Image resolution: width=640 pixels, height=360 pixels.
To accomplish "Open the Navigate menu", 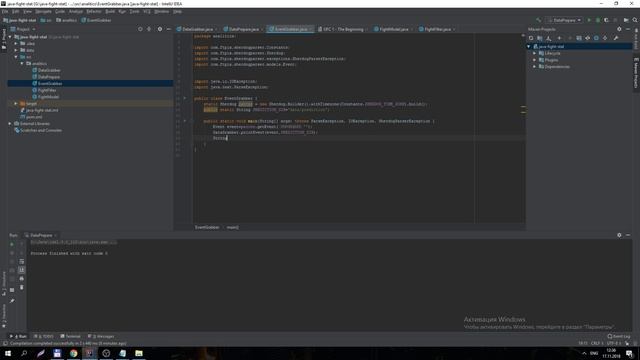I will (43, 11).
